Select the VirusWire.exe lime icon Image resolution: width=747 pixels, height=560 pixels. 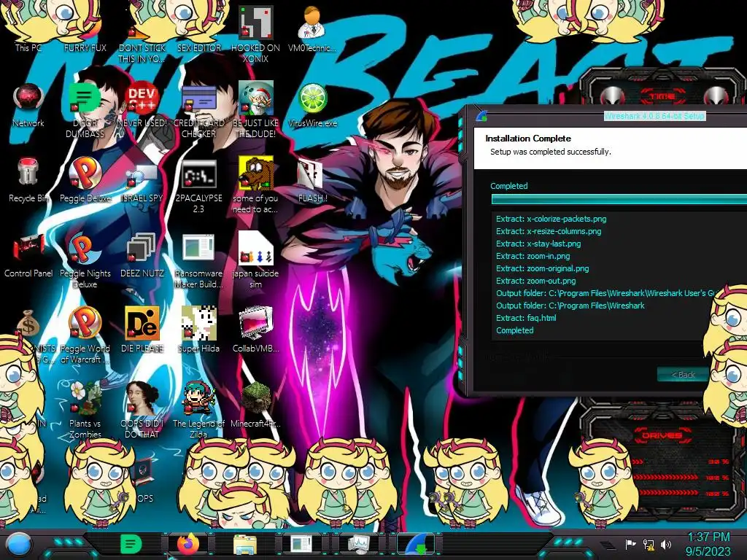[x=312, y=105]
